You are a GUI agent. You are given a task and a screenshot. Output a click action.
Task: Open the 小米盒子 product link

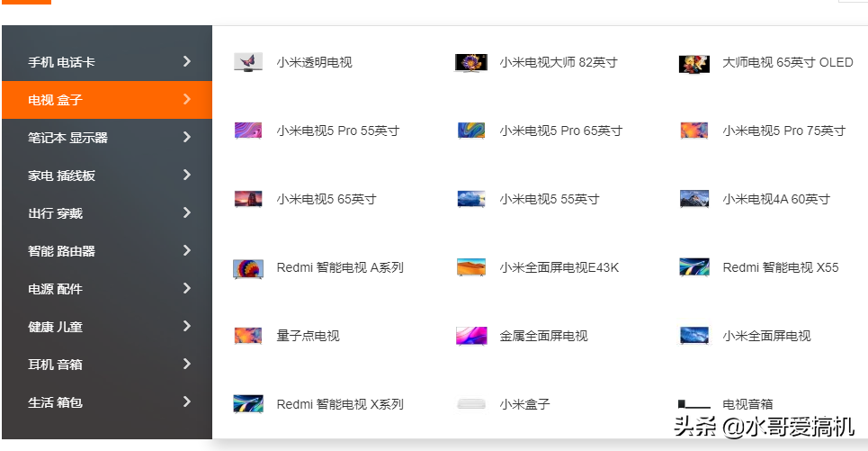(x=524, y=404)
